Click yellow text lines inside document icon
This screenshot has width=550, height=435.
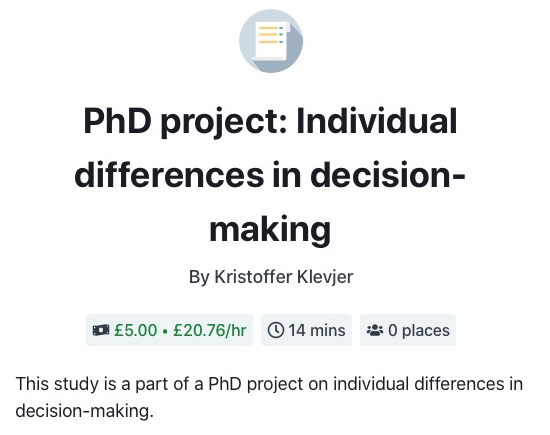pyautogui.click(x=268, y=35)
